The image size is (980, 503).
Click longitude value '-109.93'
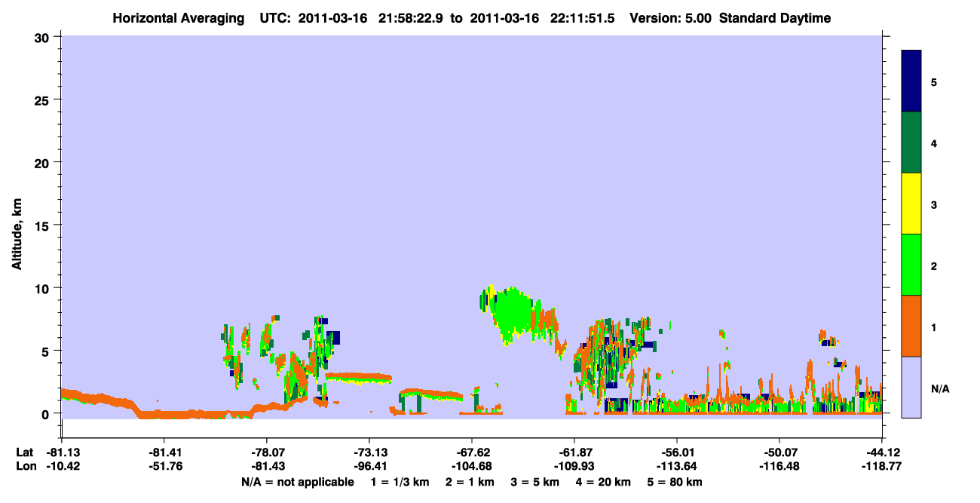pos(574,467)
